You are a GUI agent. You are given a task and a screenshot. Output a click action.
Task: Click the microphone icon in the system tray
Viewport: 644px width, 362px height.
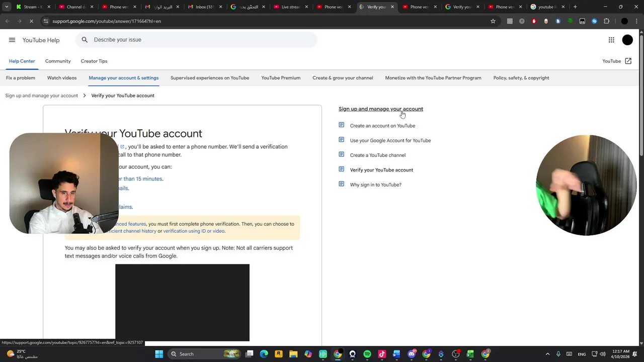(x=558, y=354)
